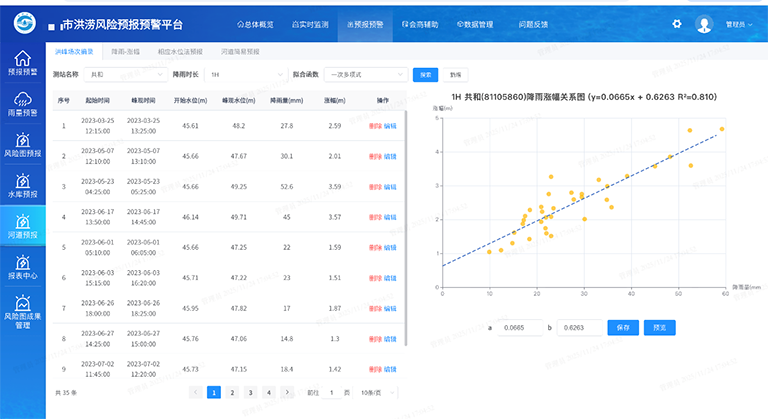Go to next page arrow in pagination
The width and height of the screenshot is (768, 419).
point(287,392)
